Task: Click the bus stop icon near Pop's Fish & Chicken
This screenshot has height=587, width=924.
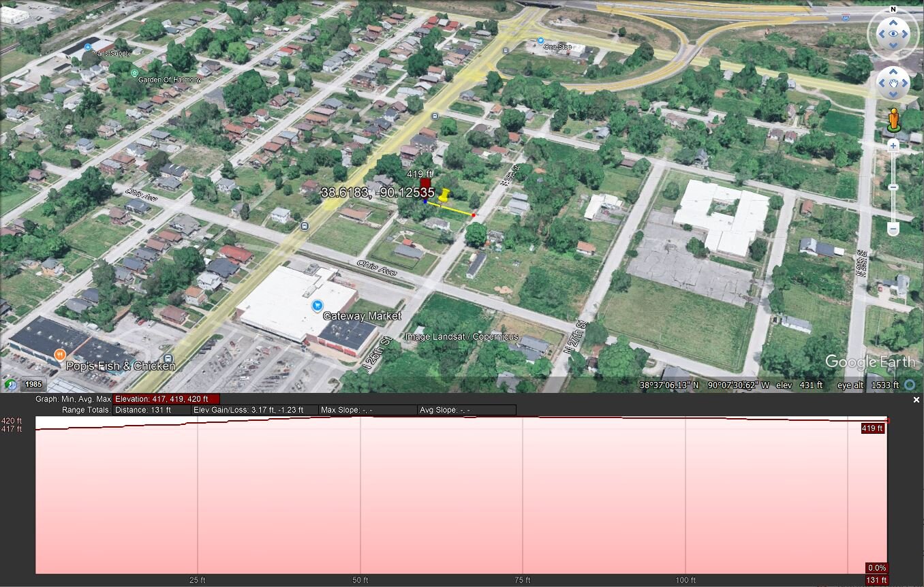Action: point(168,358)
